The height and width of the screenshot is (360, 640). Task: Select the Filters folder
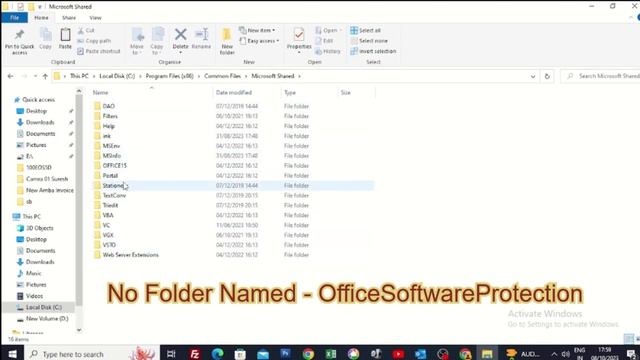[110, 116]
